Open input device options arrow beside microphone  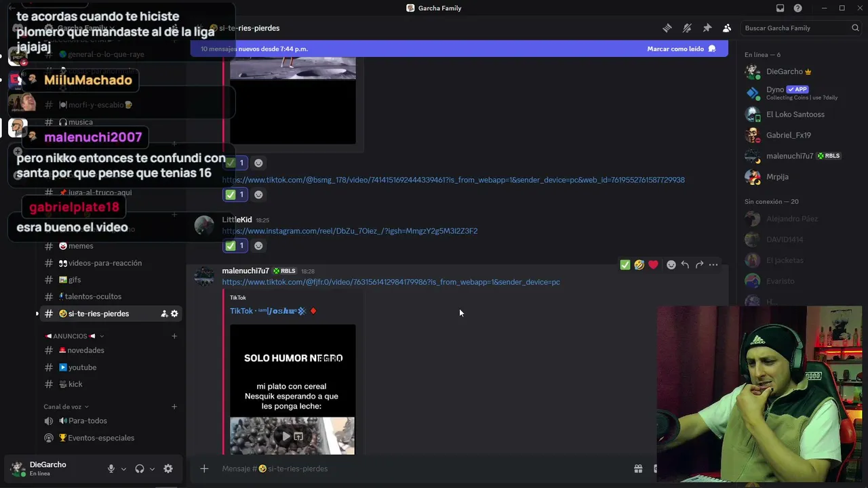point(123,469)
